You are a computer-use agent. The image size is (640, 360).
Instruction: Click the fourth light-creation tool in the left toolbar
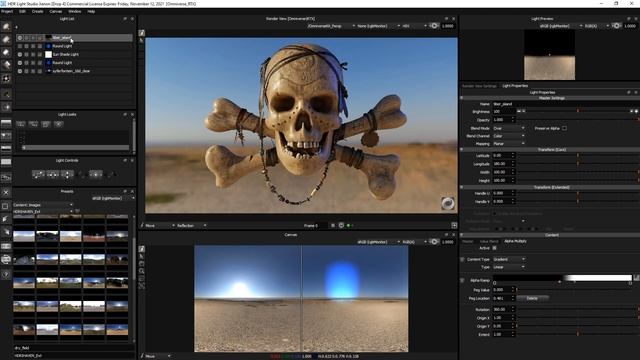[x=6, y=64]
